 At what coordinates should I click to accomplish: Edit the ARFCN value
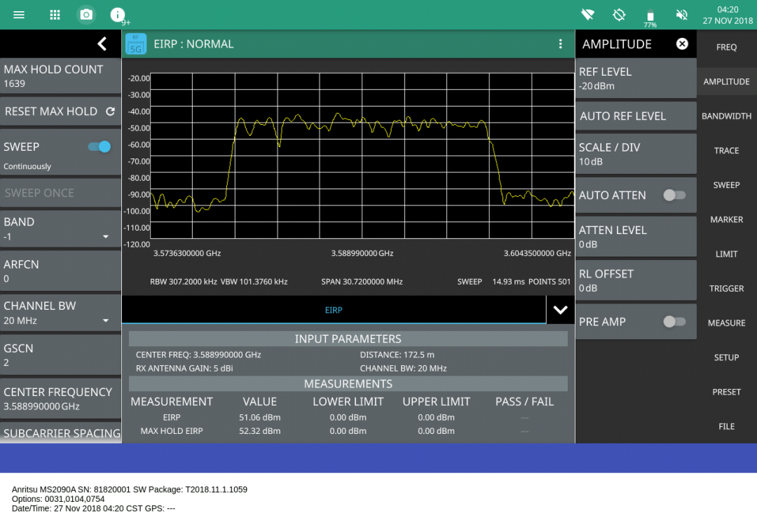coord(60,271)
